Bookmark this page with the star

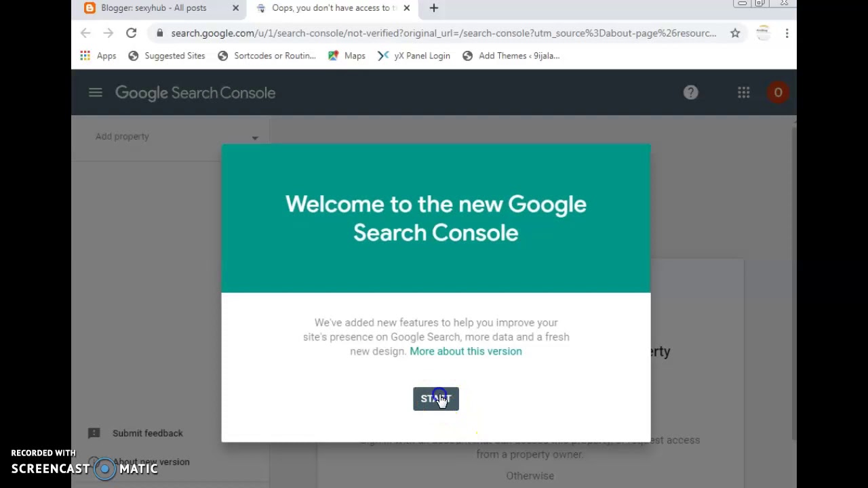click(x=735, y=33)
